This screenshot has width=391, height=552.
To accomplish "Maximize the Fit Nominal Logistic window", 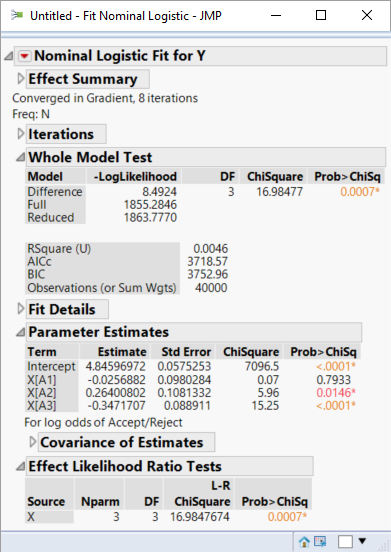I will point(321,15).
